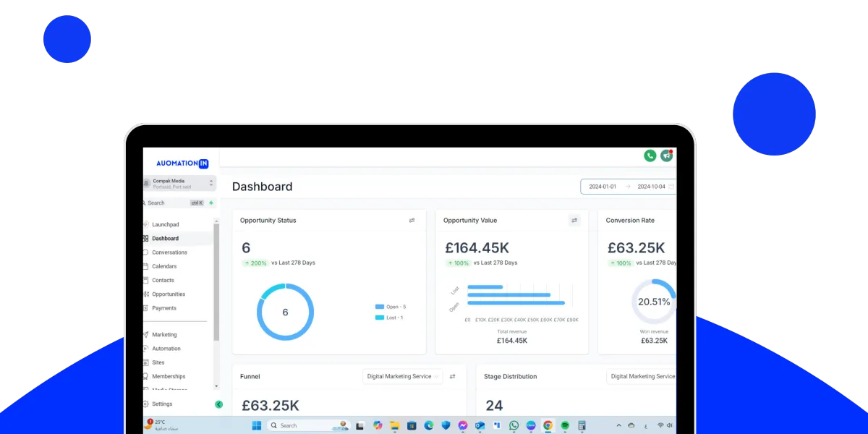The image size is (868, 434).
Task: Click the Windows taskbar Search box
Action: click(309, 425)
